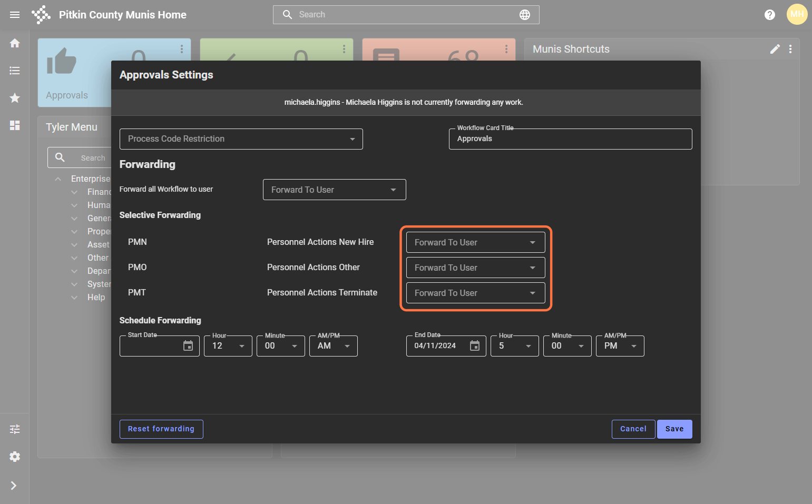Collapse the Enterprise tree node
Viewport: 812px width, 504px height.
click(x=58, y=179)
